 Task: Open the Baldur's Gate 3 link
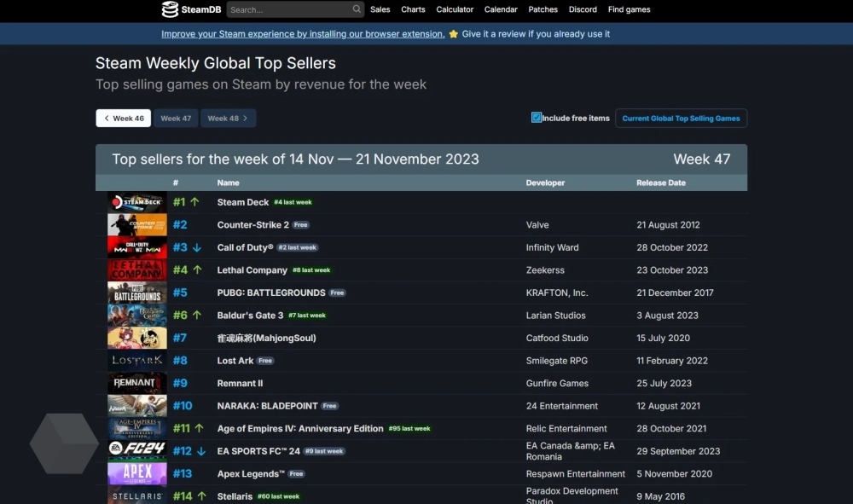point(250,316)
